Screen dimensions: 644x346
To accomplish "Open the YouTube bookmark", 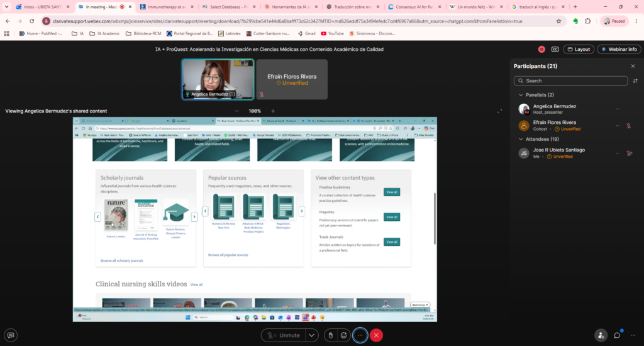I will [332, 34].
